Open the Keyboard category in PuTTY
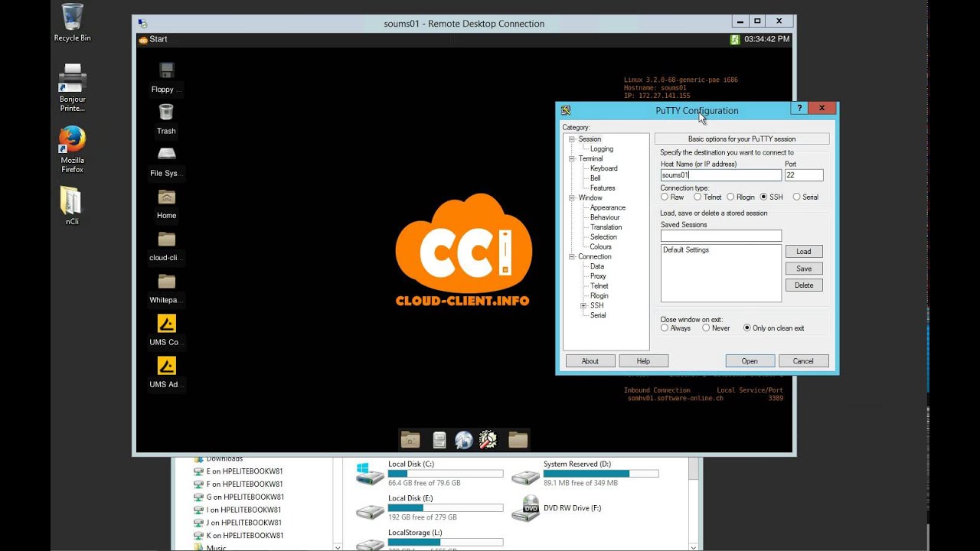Screen dimensions: 980x551 click(x=604, y=168)
